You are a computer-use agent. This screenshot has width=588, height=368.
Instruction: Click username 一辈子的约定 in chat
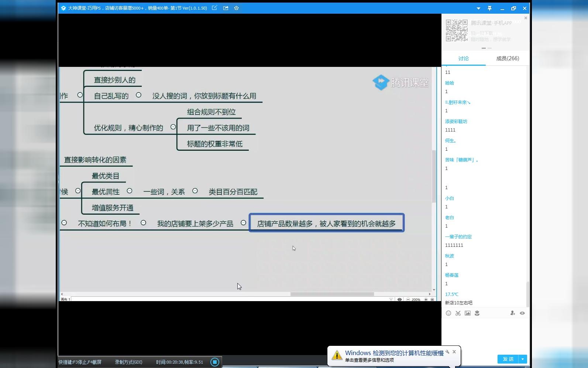458,236
